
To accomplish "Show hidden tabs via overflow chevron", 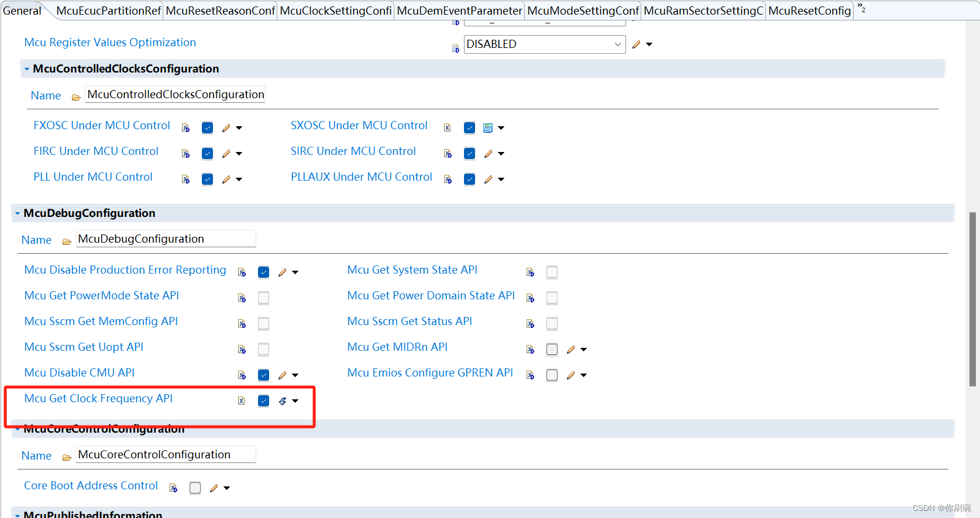I will pos(861,8).
